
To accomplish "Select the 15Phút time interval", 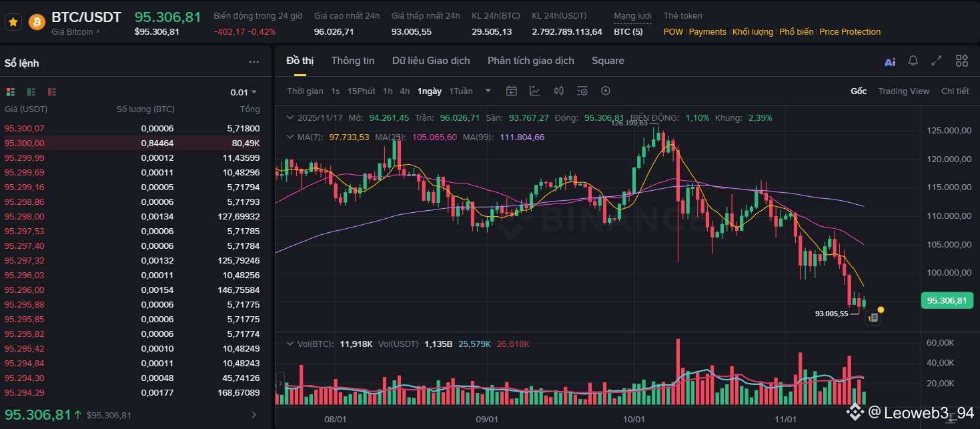I will pyautogui.click(x=362, y=91).
